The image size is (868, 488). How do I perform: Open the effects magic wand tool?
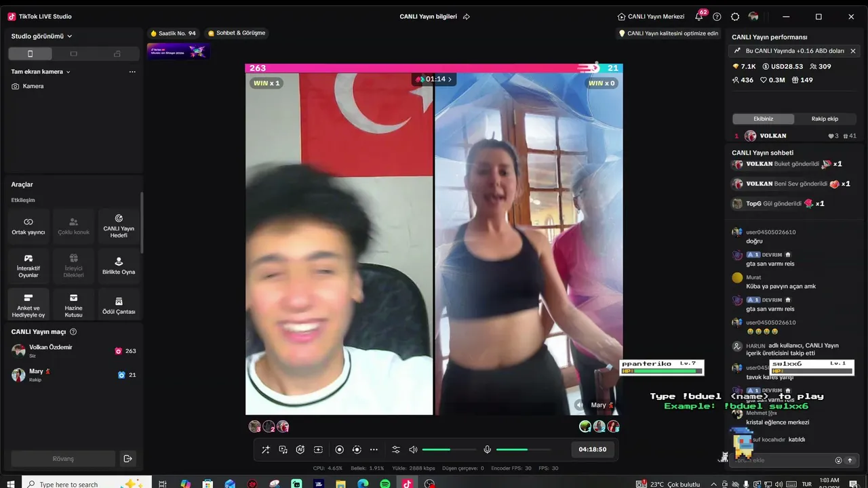pyautogui.click(x=266, y=449)
